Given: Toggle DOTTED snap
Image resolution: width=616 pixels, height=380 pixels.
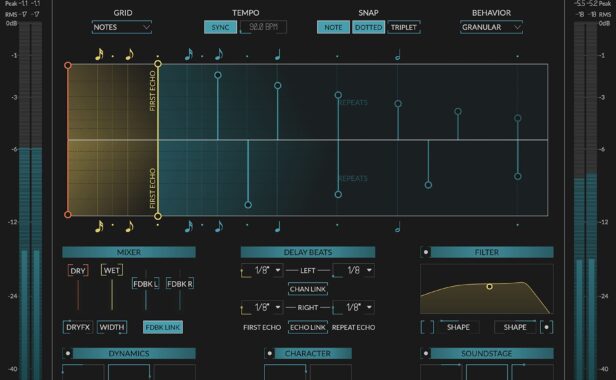Looking at the screenshot, I should point(368,27).
